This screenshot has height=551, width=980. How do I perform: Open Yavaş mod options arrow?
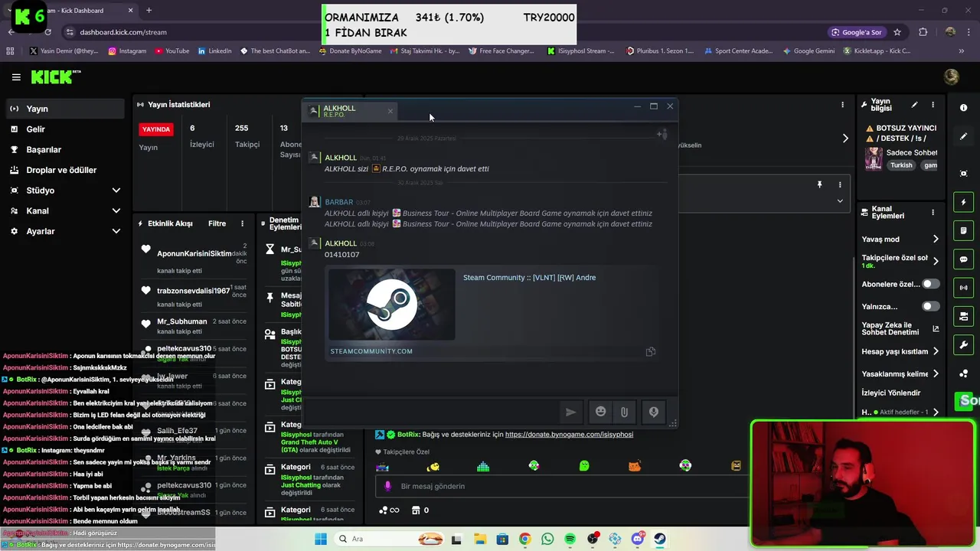936,239
